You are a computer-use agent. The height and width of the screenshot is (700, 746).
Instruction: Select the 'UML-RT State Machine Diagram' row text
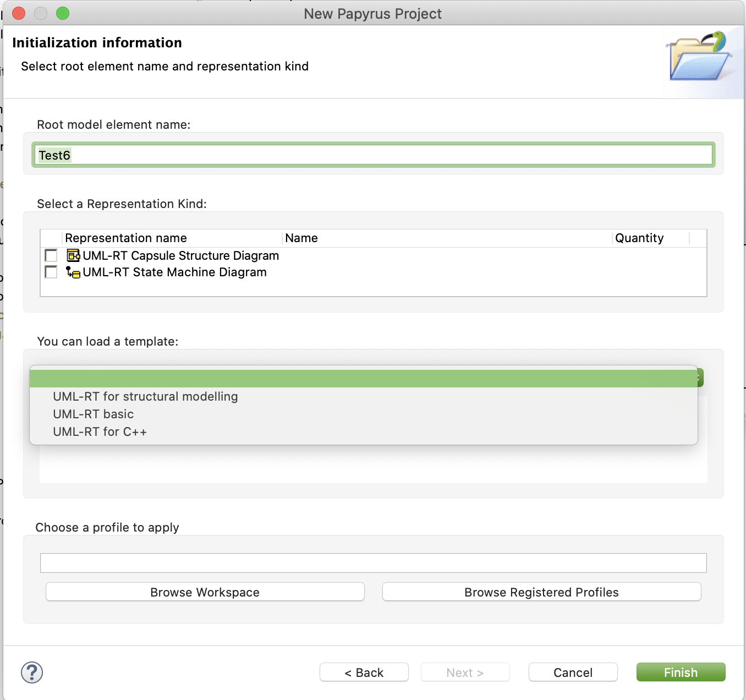tap(175, 272)
